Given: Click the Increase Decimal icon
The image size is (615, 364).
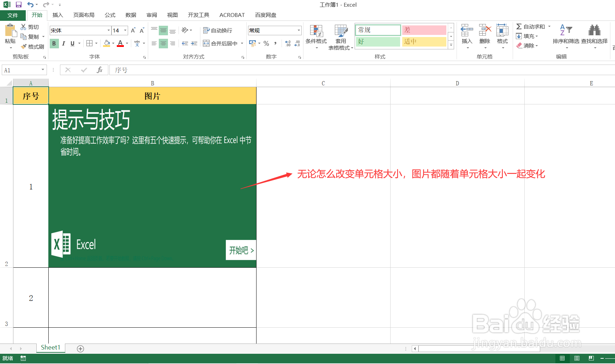Looking at the screenshot, I should pyautogui.click(x=288, y=43).
